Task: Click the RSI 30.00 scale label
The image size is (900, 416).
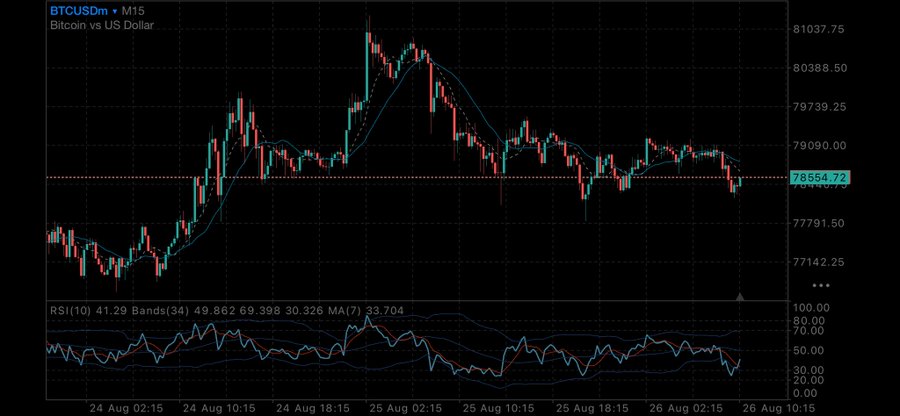Action: (808, 370)
